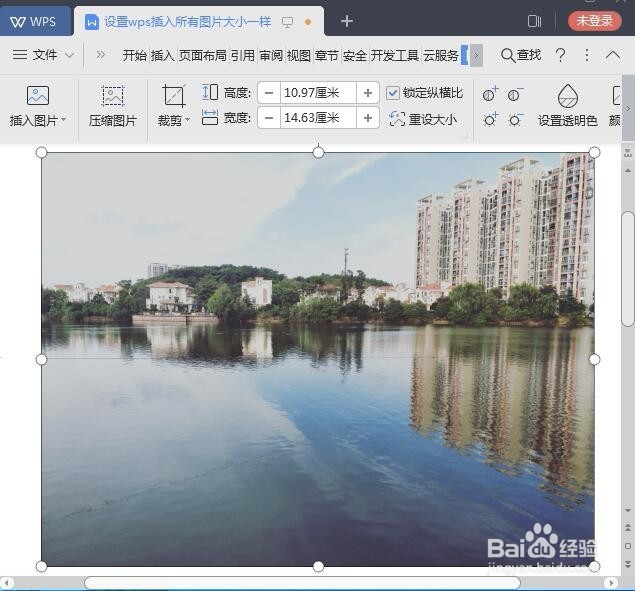Click the window layout icon in title bar
635x591 pixels.
pos(535,21)
